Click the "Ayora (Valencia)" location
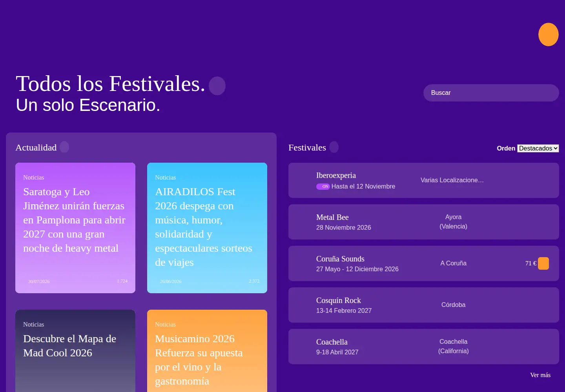565x392 pixels. click(454, 222)
